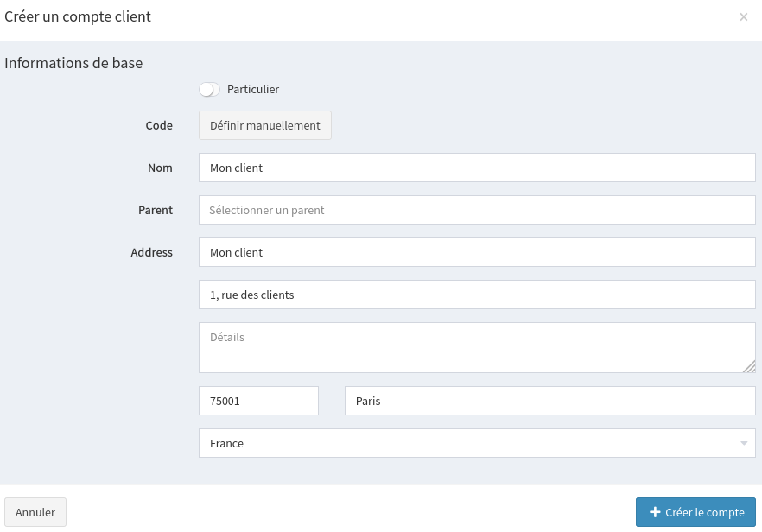The image size is (762, 532).
Task: Click the city field containing Paris
Action: point(549,401)
